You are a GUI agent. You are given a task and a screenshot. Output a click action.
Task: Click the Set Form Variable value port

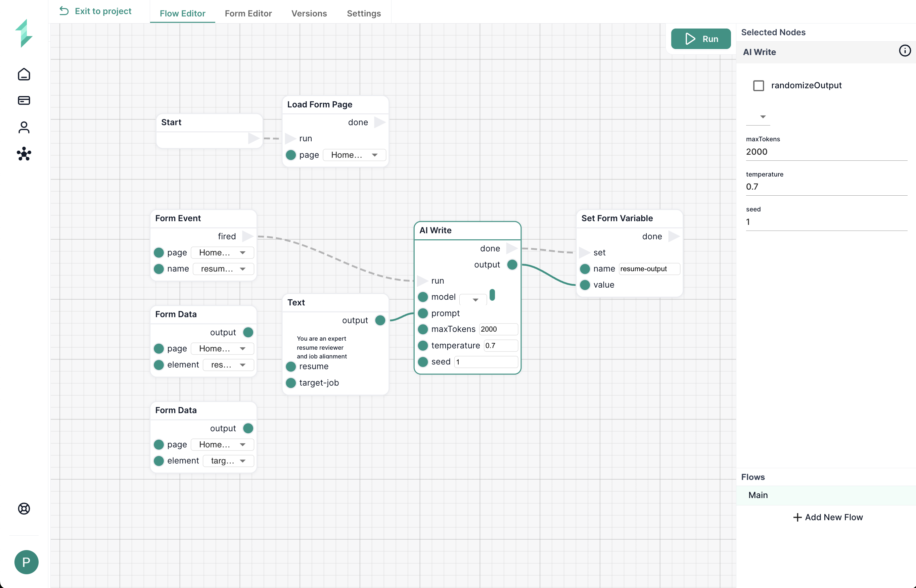(585, 285)
